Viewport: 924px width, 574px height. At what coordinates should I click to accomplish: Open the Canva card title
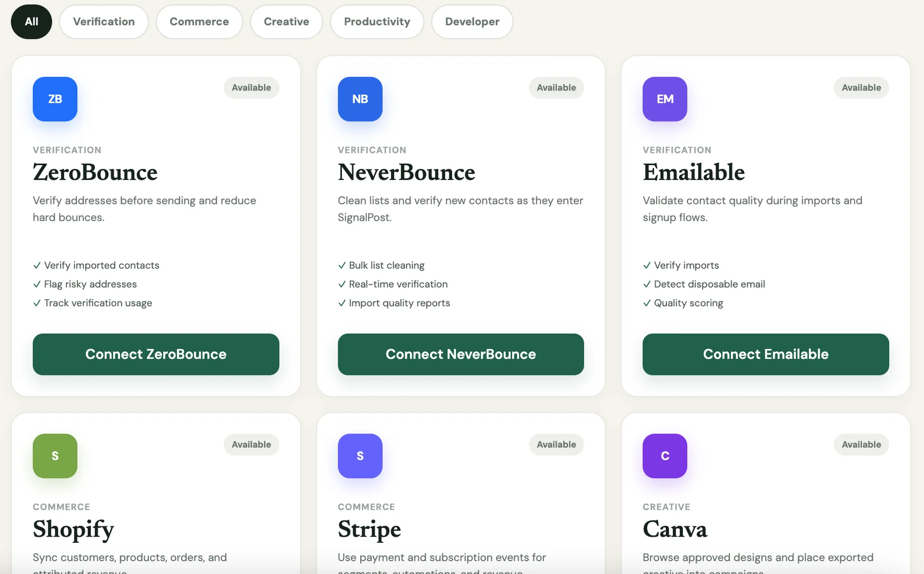pos(675,529)
